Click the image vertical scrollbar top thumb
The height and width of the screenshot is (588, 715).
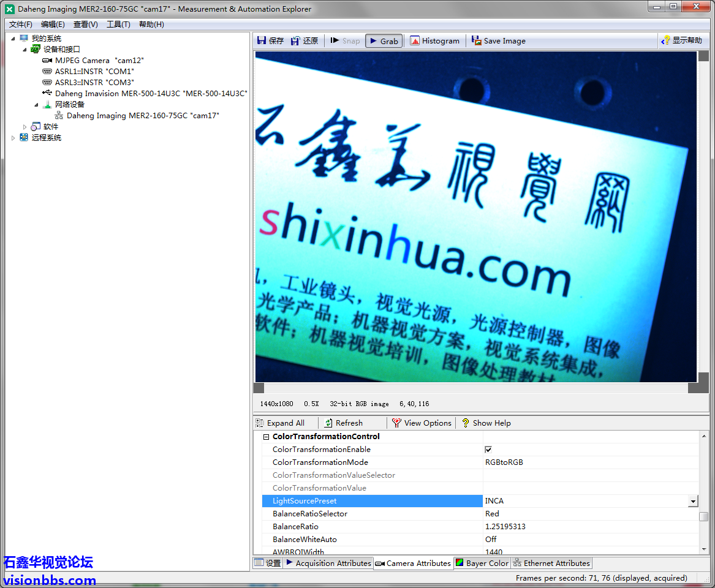pos(703,56)
